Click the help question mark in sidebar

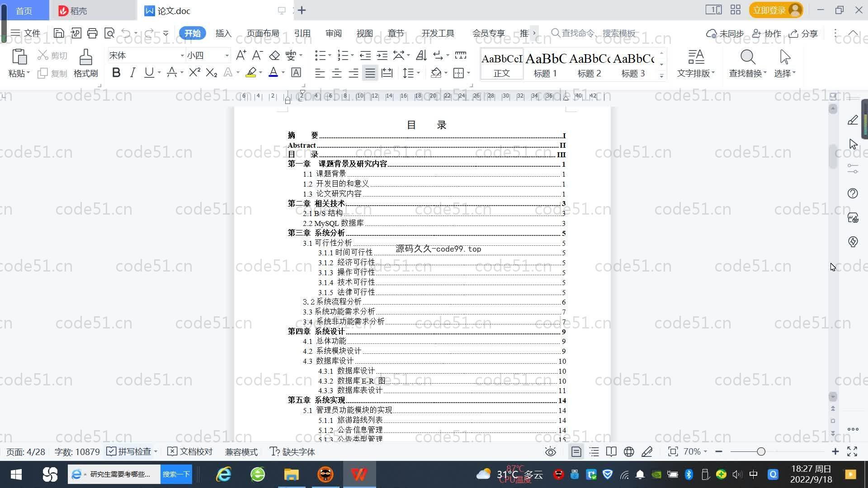pyautogui.click(x=853, y=193)
